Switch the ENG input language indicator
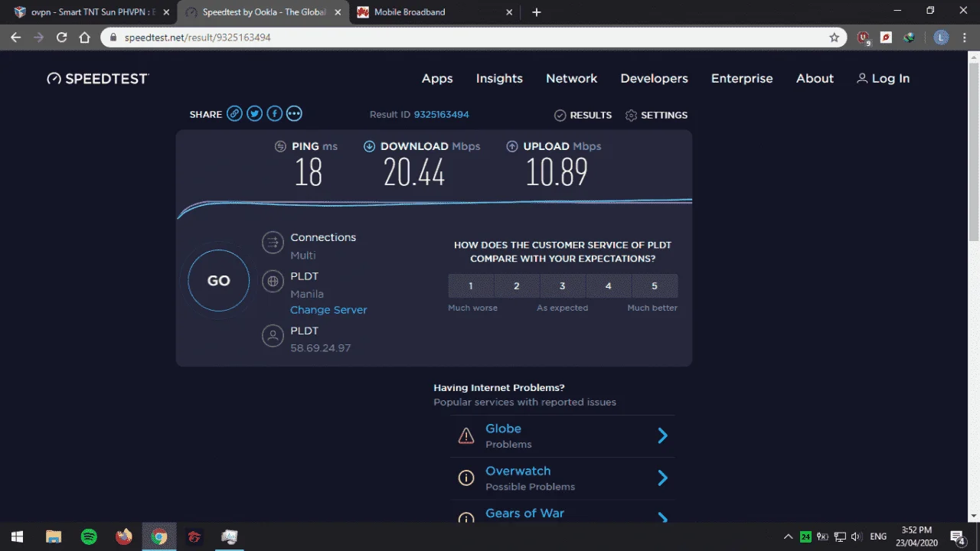Viewport: 980px width, 551px height. pos(878,536)
